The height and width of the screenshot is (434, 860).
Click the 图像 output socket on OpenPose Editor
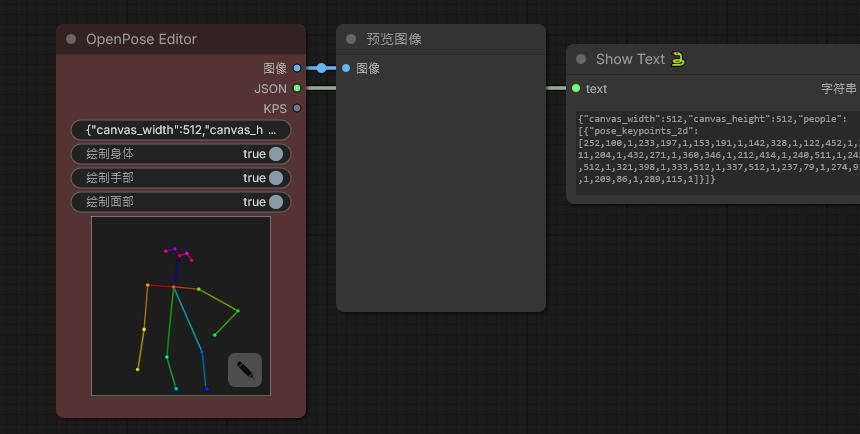[x=297, y=68]
